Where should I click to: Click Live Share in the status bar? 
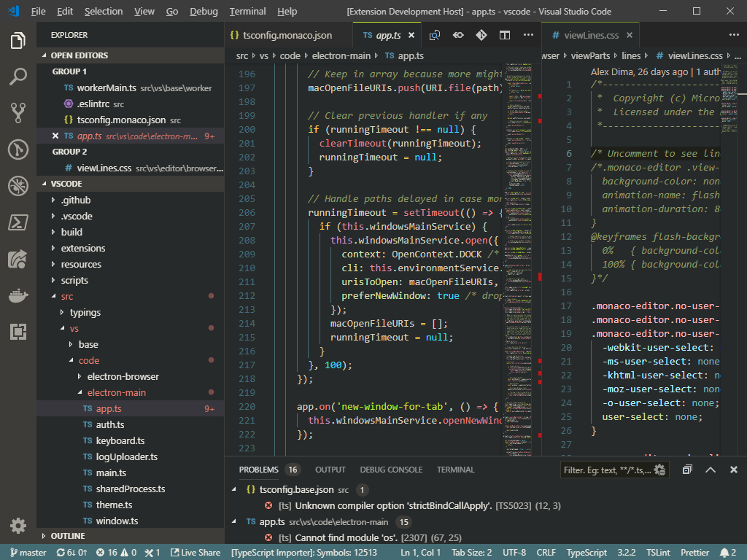(x=195, y=553)
